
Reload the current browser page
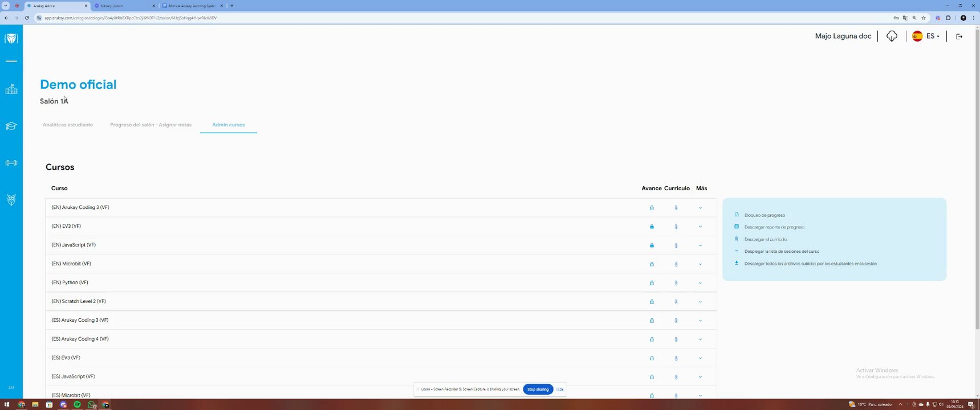(x=27, y=18)
